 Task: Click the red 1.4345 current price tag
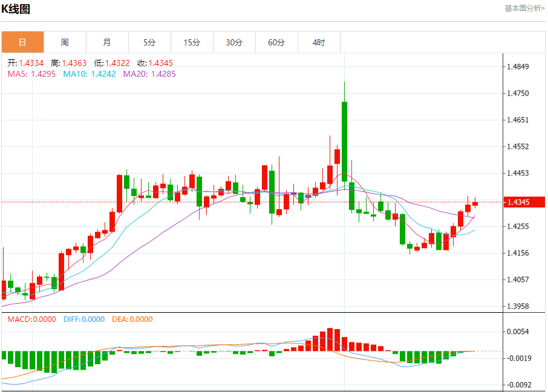click(524, 202)
